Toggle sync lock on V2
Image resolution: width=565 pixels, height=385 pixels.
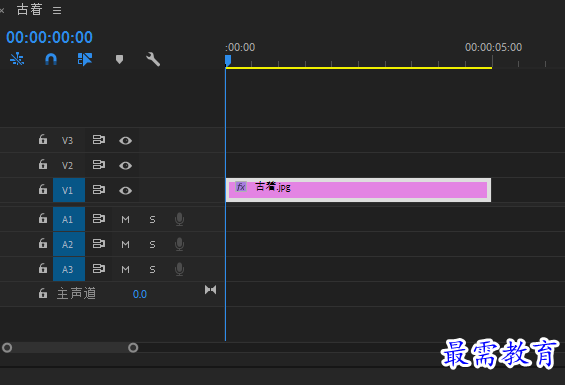(99, 165)
